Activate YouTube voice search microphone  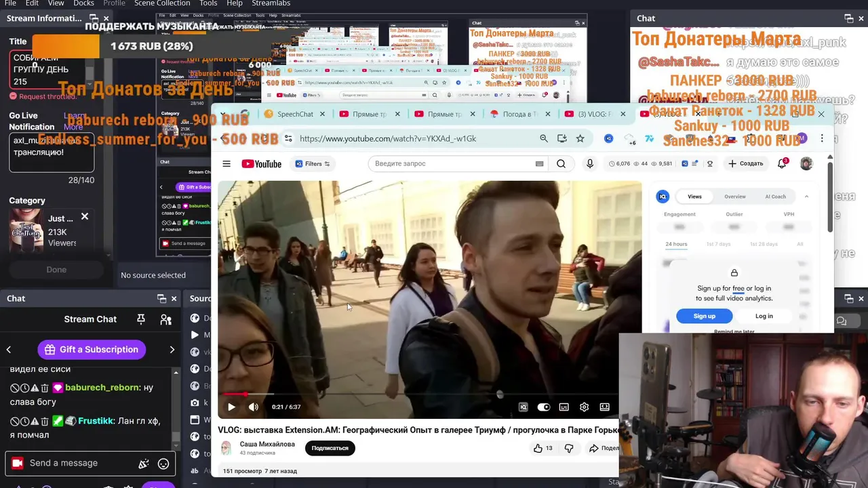590,163
